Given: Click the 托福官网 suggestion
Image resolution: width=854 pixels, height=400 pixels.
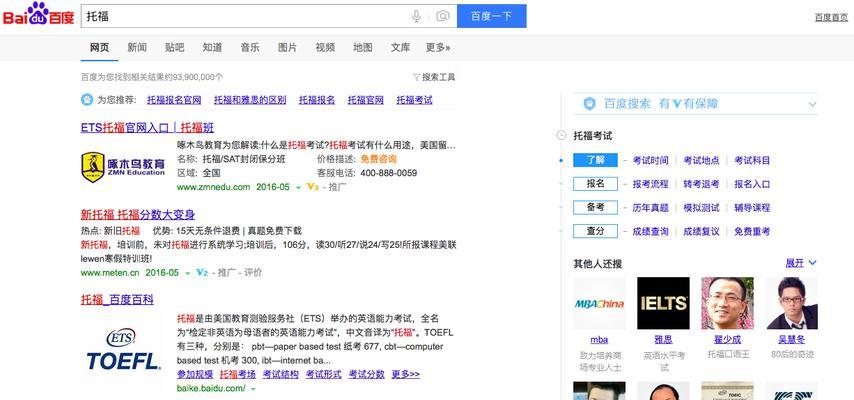Looking at the screenshot, I should tap(365, 100).
